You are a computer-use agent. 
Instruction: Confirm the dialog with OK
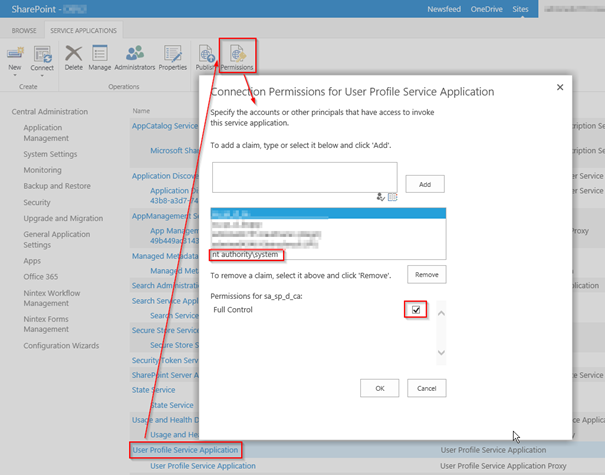pyautogui.click(x=379, y=388)
